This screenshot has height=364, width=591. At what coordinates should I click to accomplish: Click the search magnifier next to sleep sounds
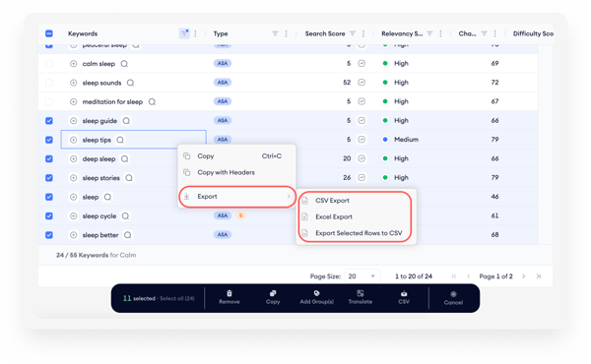pos(130,83)
